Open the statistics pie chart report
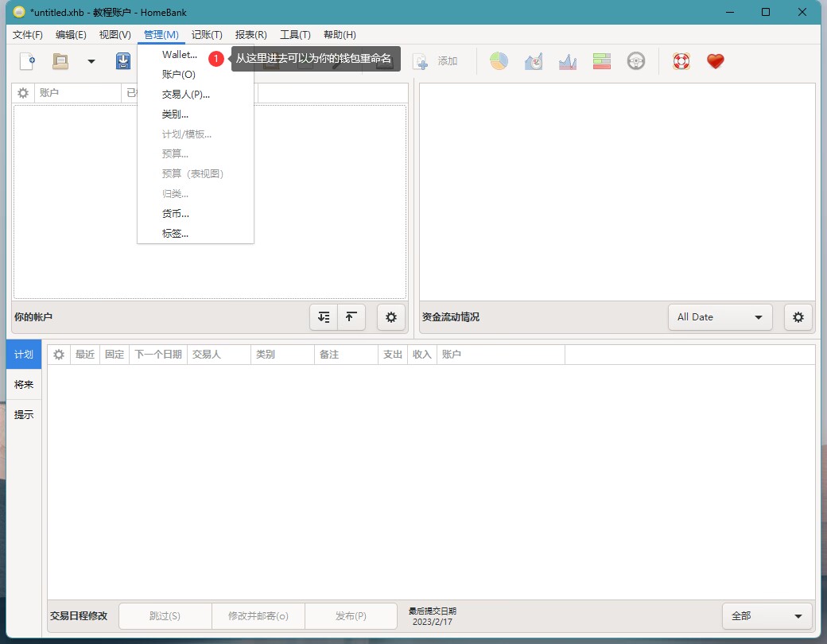 point(499,61)
